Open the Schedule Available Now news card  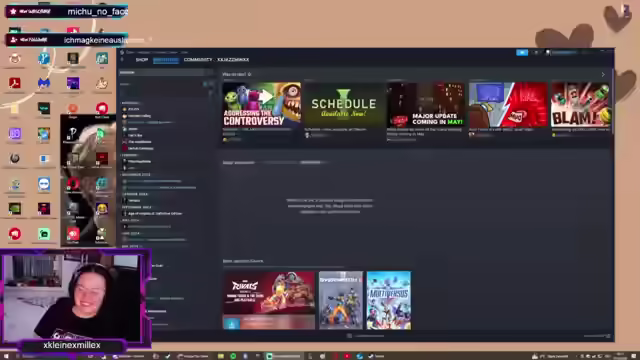[344, 104]
